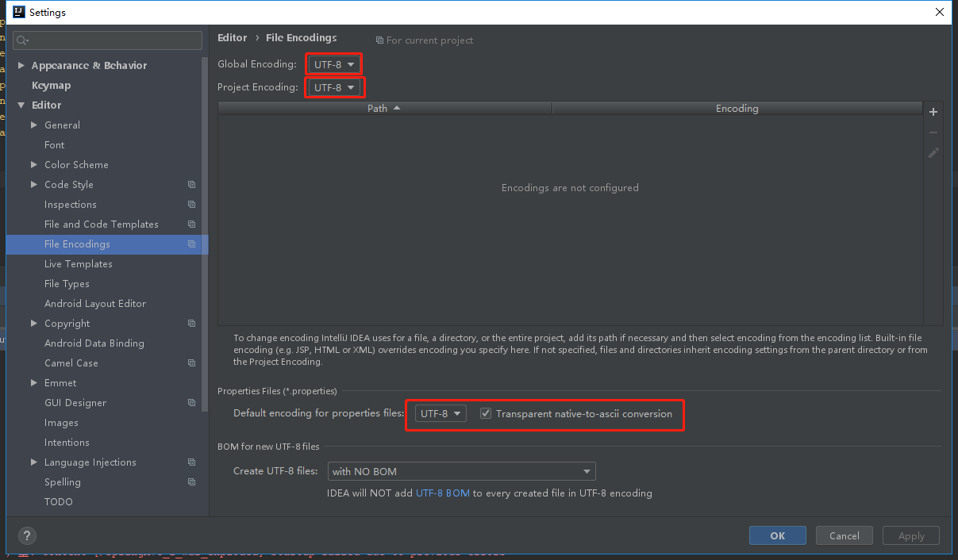The height and width of the screenshot is (560, 958).
Task: Click the search magnifier icon
Action: [x=21, y=40]
